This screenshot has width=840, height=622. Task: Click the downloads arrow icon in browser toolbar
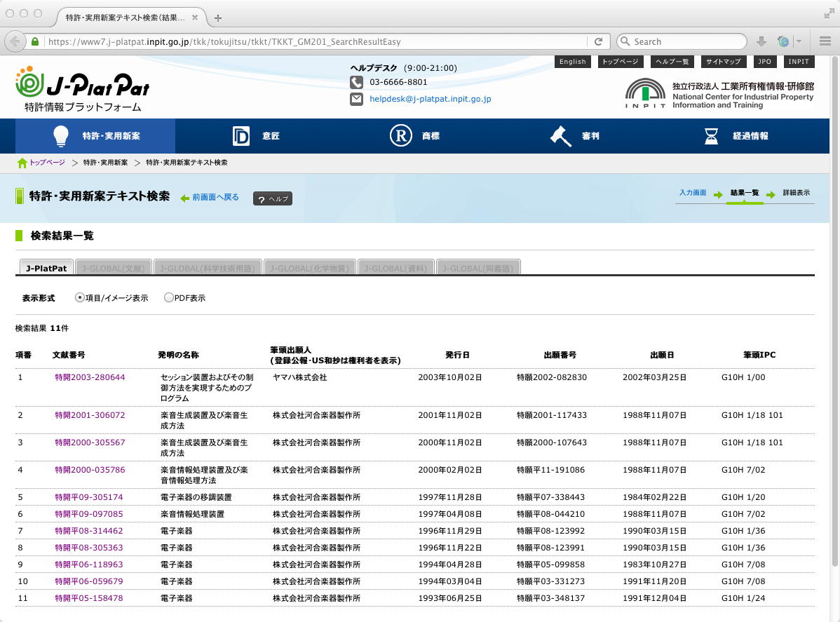(761, 41)
